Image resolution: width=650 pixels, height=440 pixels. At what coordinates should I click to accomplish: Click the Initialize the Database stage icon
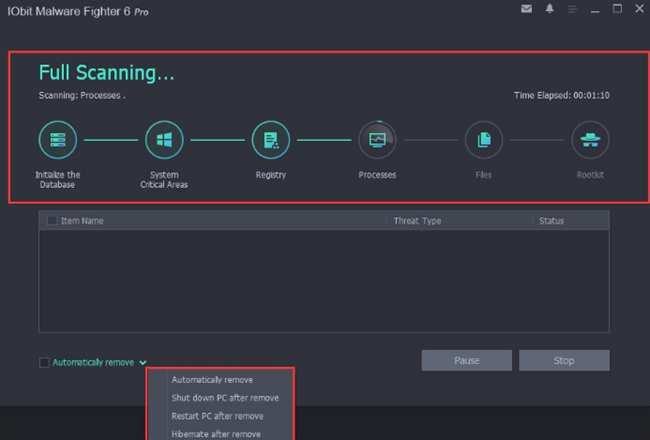(58, 140)
